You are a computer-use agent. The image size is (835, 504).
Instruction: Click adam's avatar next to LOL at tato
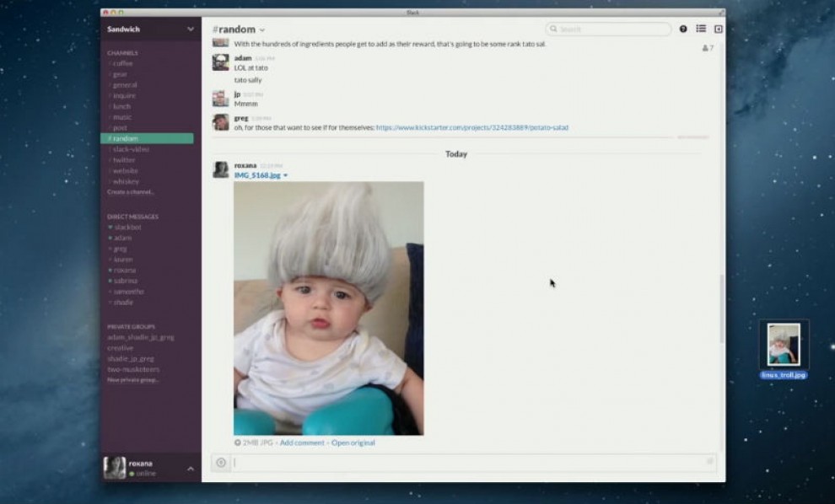[220, 62]
